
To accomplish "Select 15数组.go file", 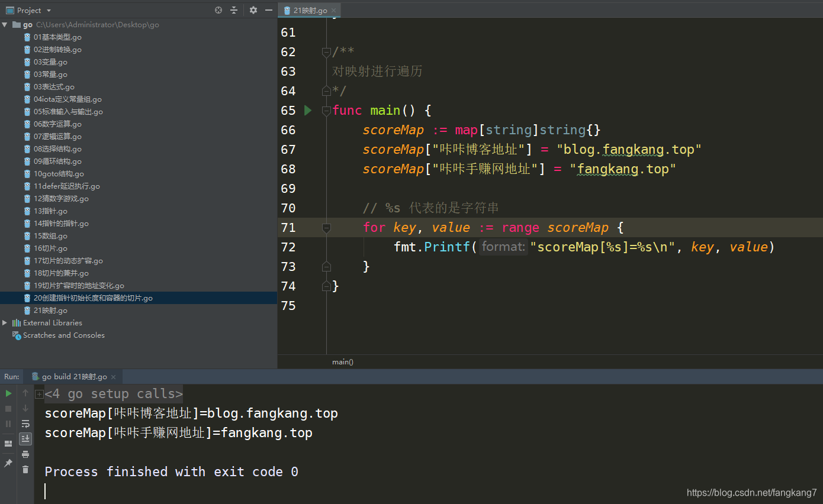I will [x=50, y=236].
